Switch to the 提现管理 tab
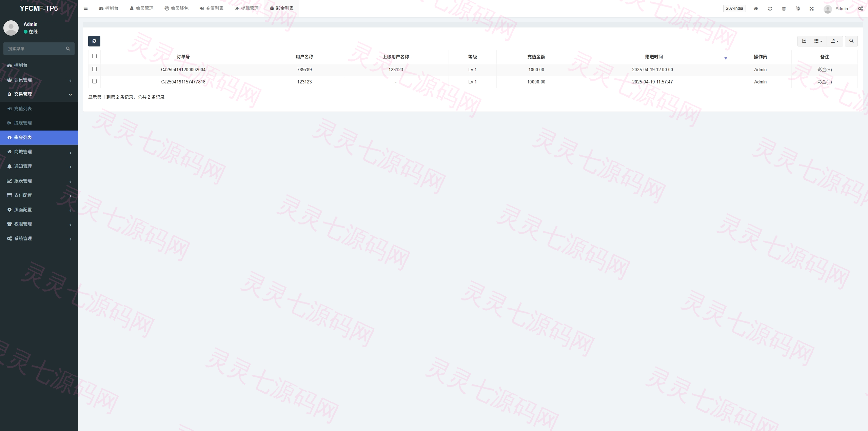The height and width of the screenshot is (431, 868). (246, 8)
